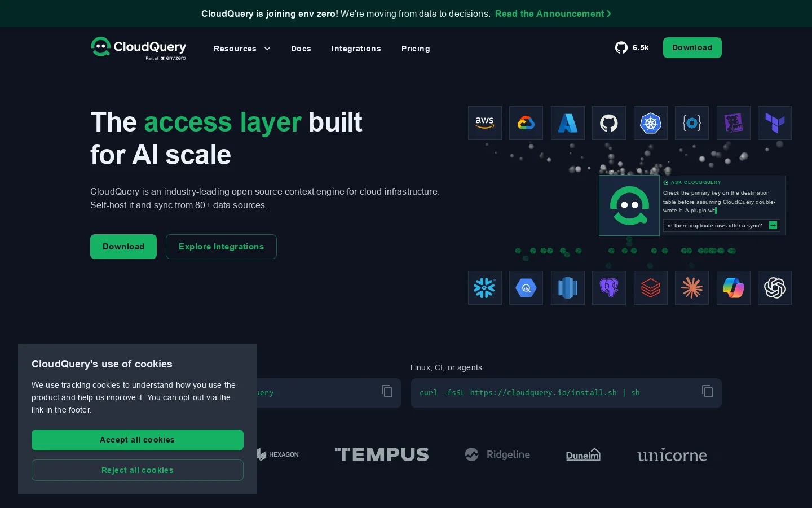Choose the purple Datadog dog tile
Viewport: 812px width, 508px height.
pyautogui.click(x=734, y=123)
